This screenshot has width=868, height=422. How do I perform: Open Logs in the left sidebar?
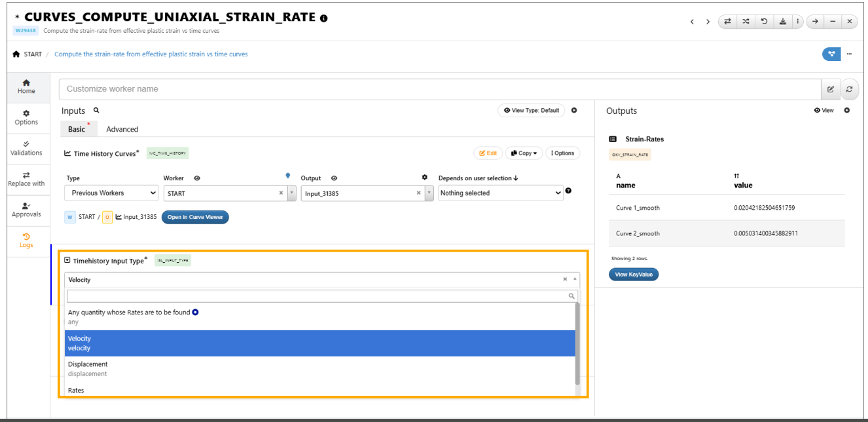[26, 240]
